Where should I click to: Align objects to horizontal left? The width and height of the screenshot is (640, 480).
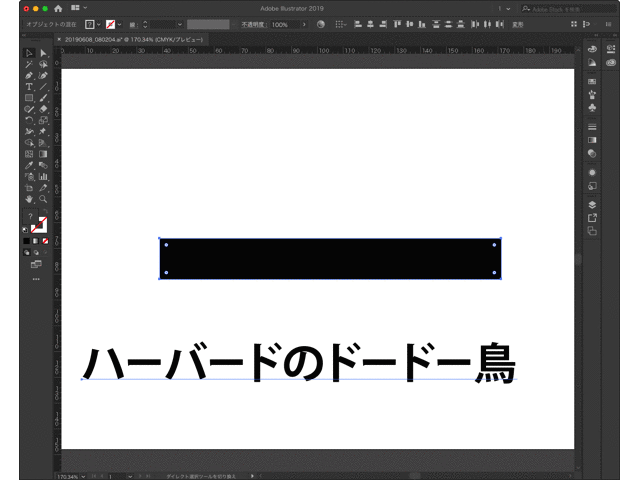click(x=358, y=24)
